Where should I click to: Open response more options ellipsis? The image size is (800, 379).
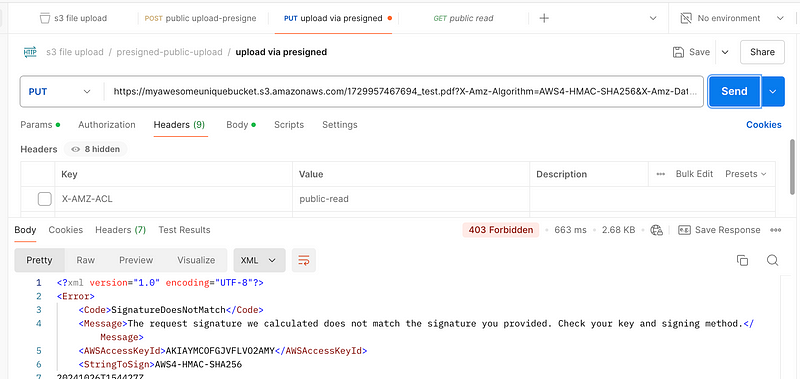776,230
